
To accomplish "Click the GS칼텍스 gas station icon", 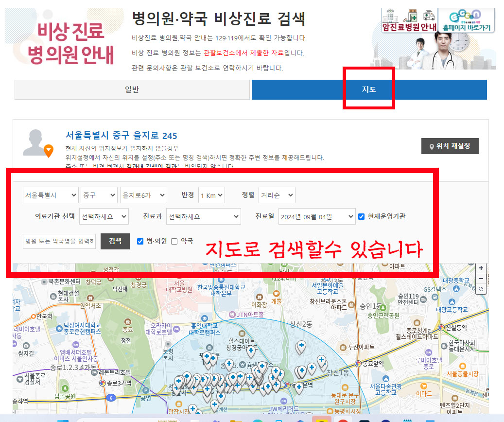I will click(435, 297).
